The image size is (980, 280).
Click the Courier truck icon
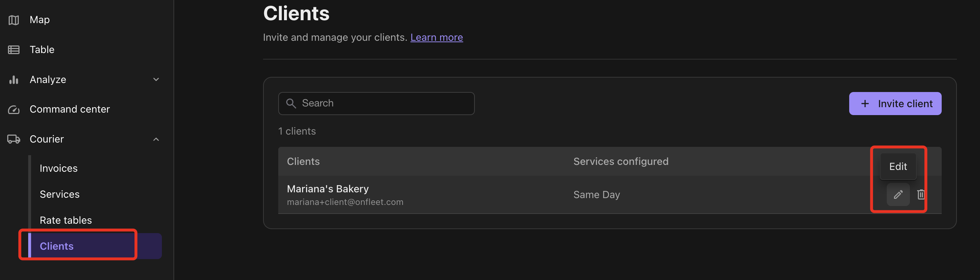(14, 139)
